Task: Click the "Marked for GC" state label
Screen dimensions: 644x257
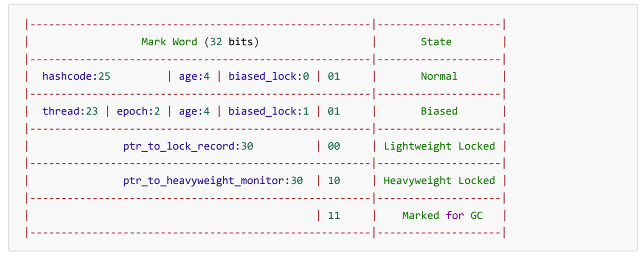Action: point(442,215)
